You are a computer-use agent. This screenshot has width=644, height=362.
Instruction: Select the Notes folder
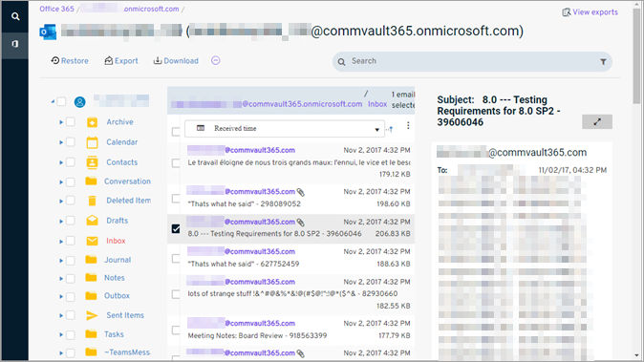click(x=114, y=278)
